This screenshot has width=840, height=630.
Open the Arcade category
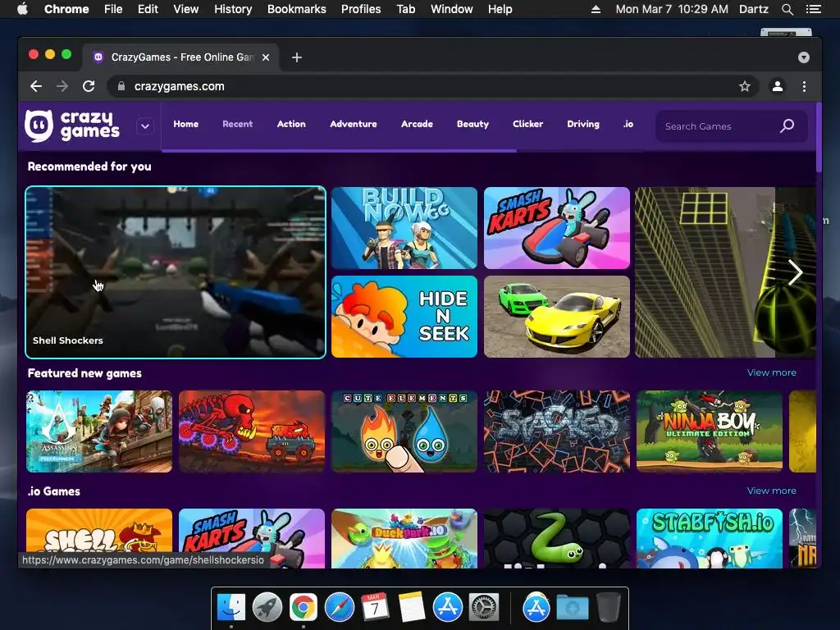(417, 124)
